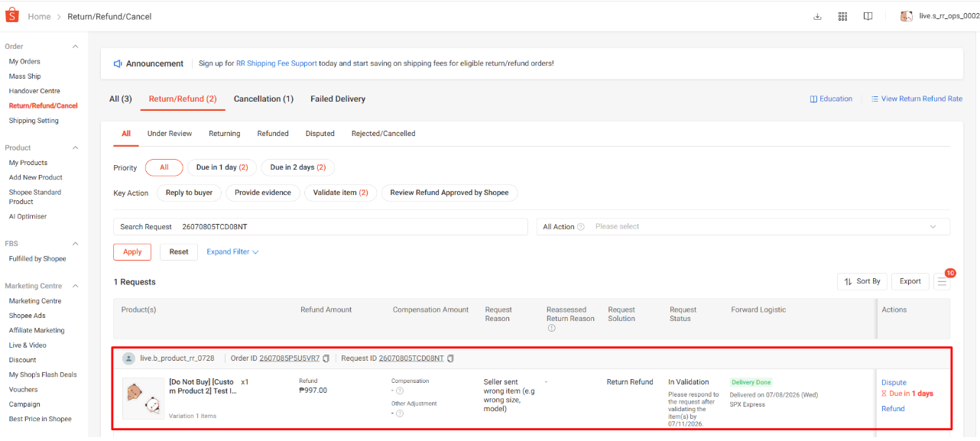This screenshot has width=980, height=441.
Task: Open Handover Centre in sidebar
Action: click(x=34, y=91)
